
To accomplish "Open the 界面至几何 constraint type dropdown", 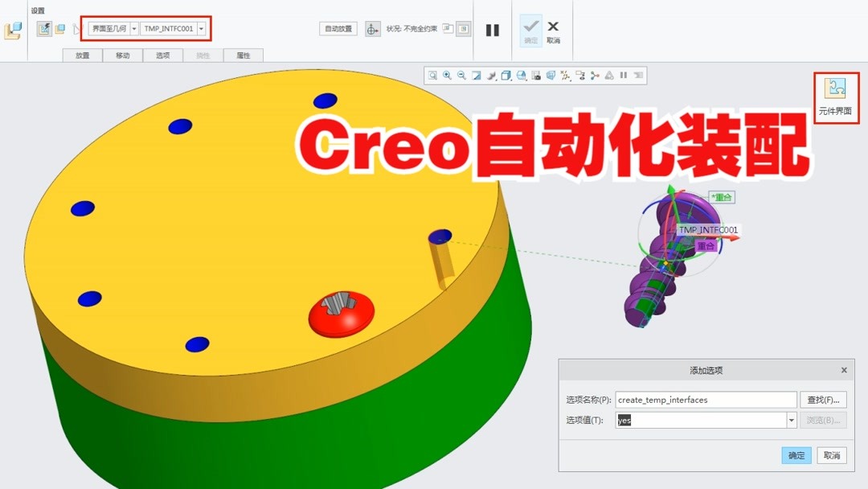I will [133, 28].
